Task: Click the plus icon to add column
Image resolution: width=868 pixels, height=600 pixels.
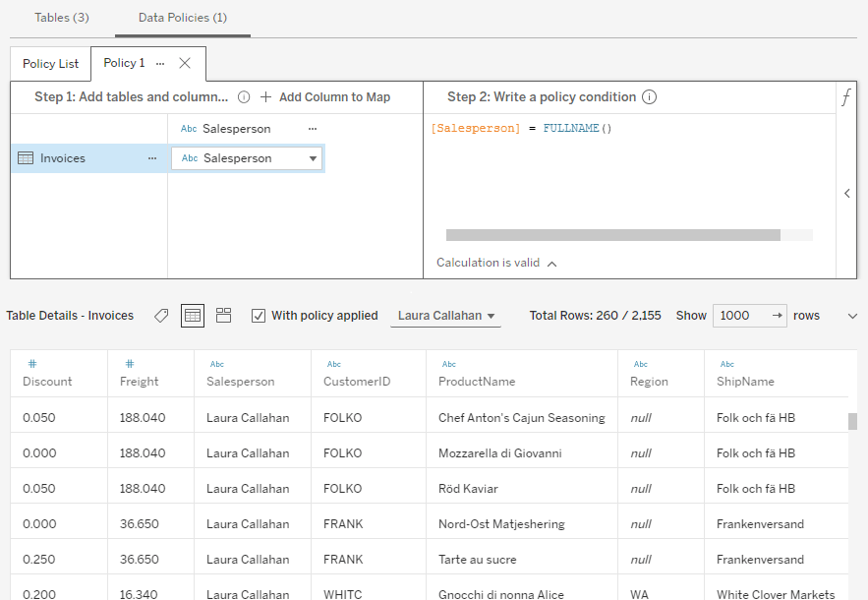Action: point(265,97)
